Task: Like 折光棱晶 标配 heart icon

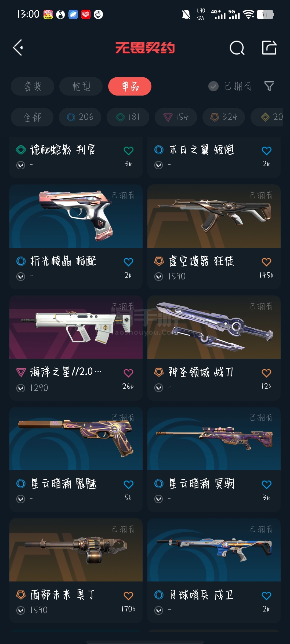Action: pos(128,262)
